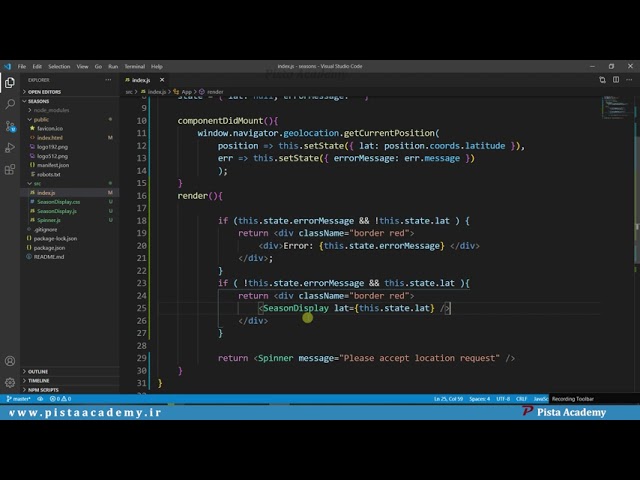The height and width of the screenshot is (480, 640).
Task: Open the Go menu
Action: 98,67
